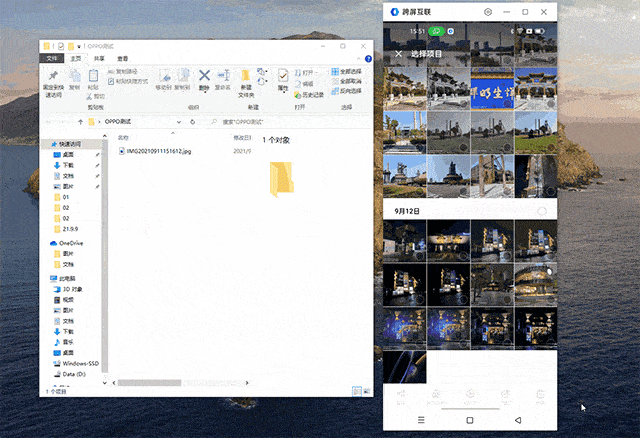Toggle select-all circle for 9月12日 group
The width and height of the screenshot is (640, 438).
542,211
